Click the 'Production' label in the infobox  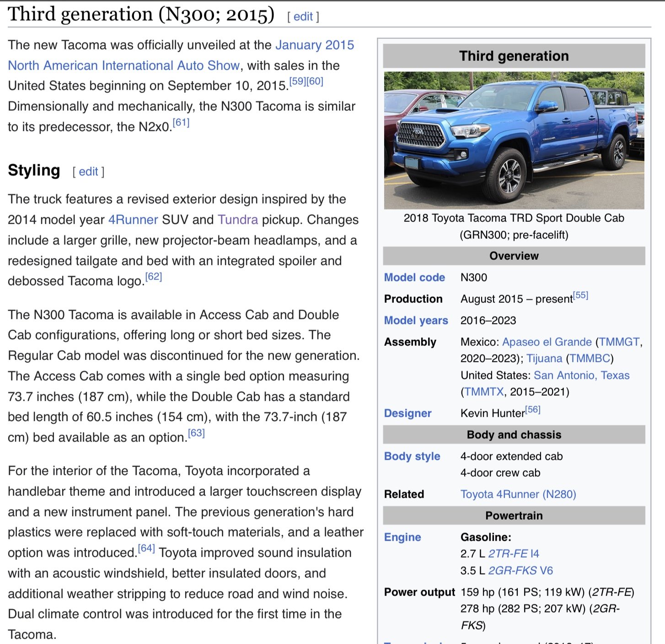[413, 299]
